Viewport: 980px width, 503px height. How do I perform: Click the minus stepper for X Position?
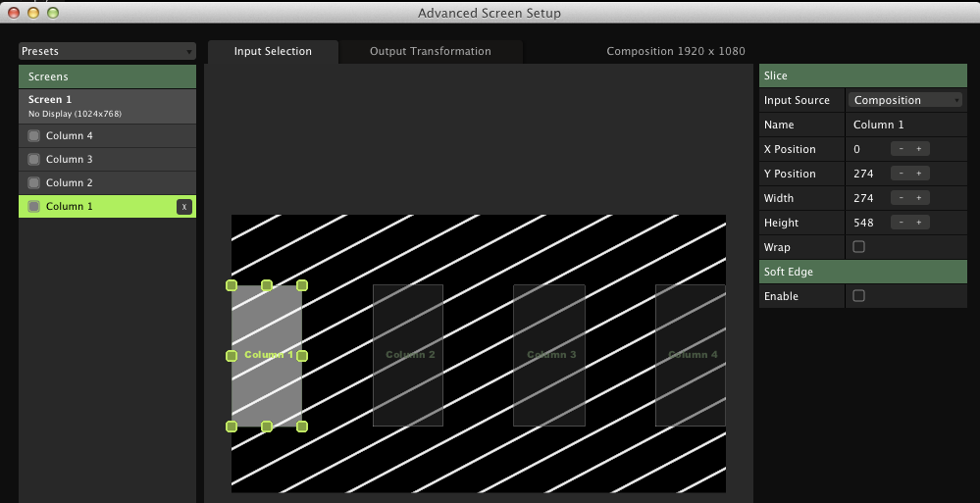[901, 149]
